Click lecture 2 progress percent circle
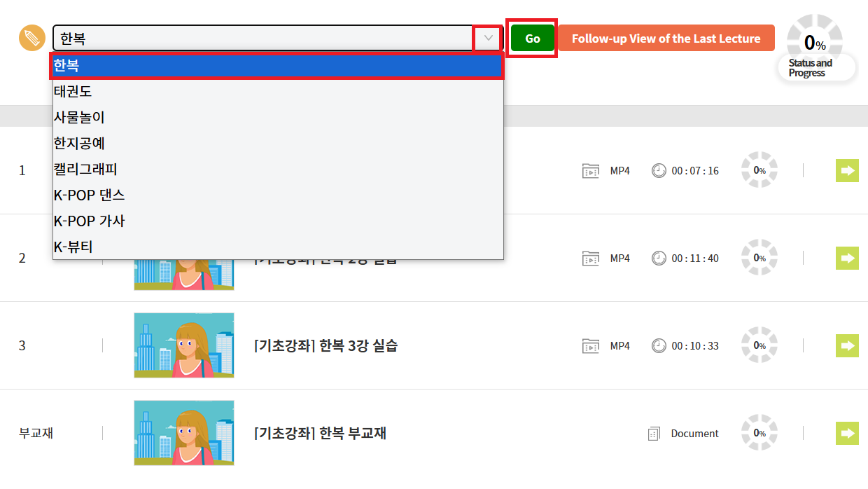 tap(759, 258)
